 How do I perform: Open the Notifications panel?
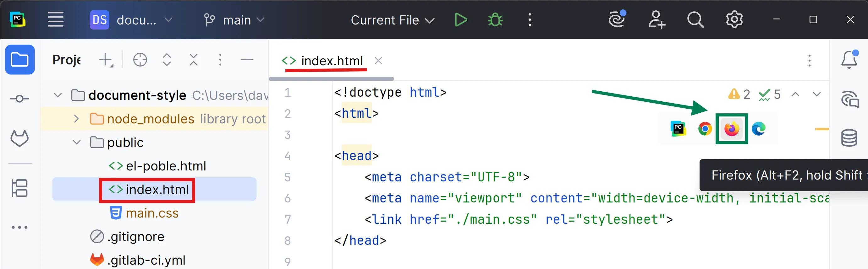coord(849,60)
